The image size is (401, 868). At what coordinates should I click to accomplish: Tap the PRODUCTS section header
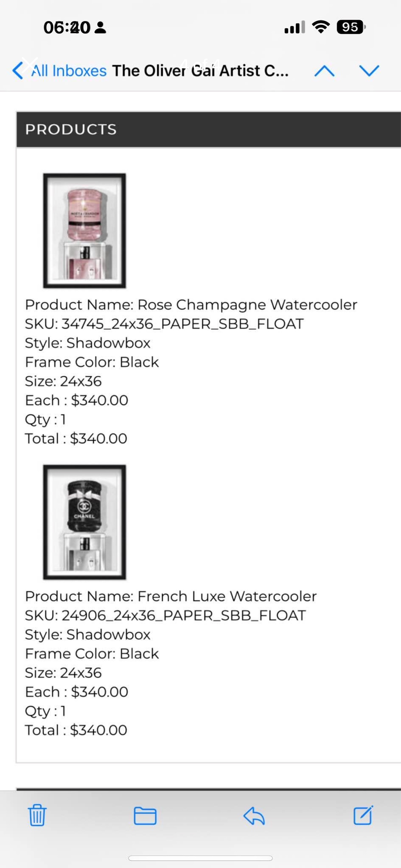(x=71, y=129)
